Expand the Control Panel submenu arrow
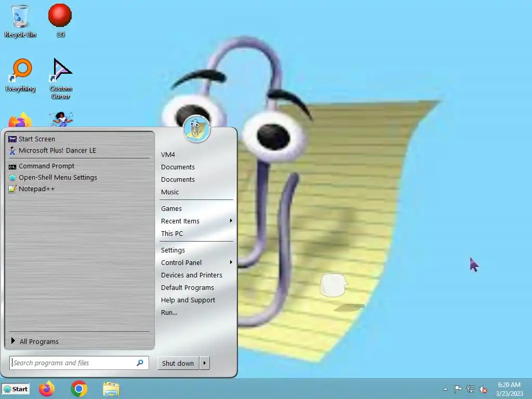The height and width of the screenshot is (399, 532). 231,262
